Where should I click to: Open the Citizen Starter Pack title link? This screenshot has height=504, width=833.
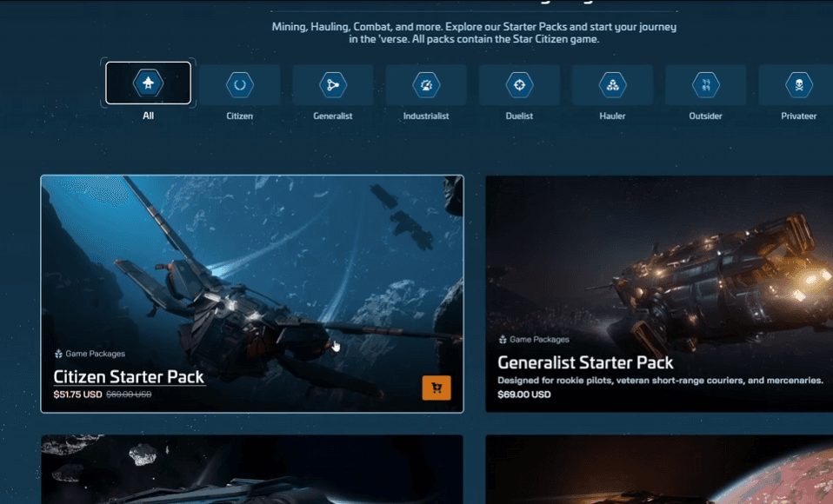(129, 376)
